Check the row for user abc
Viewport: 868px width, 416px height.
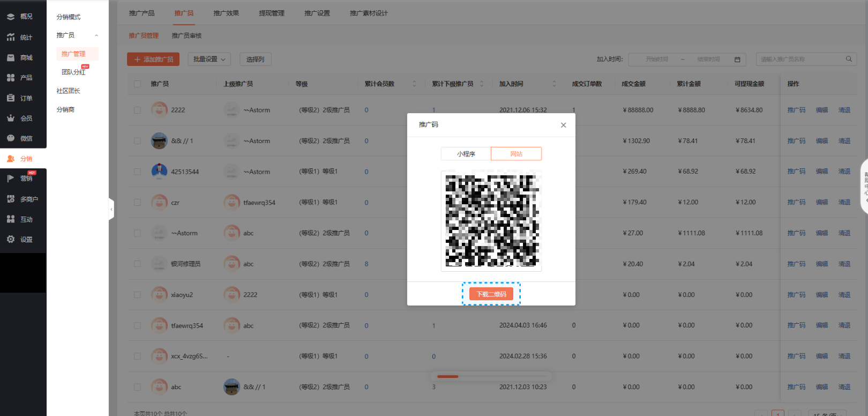138,387
